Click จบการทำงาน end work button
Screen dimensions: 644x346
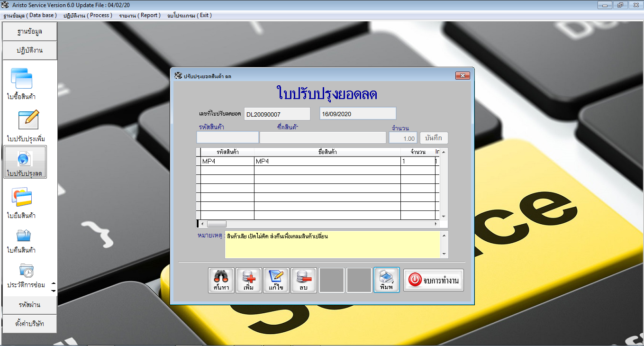(x=433, y=280)
